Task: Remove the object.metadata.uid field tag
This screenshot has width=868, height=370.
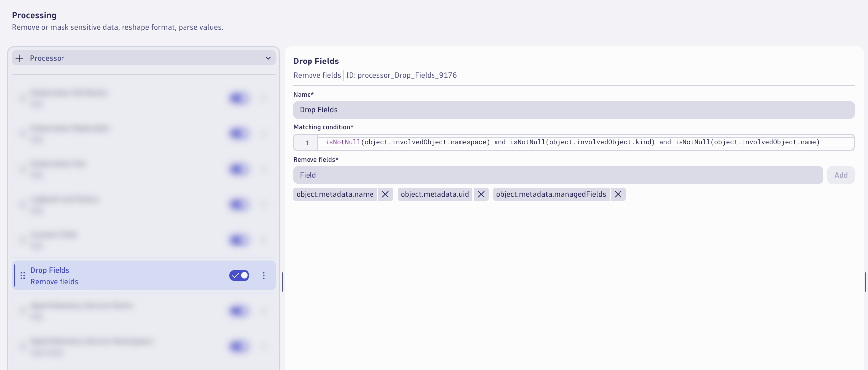Action: point(481,194)
